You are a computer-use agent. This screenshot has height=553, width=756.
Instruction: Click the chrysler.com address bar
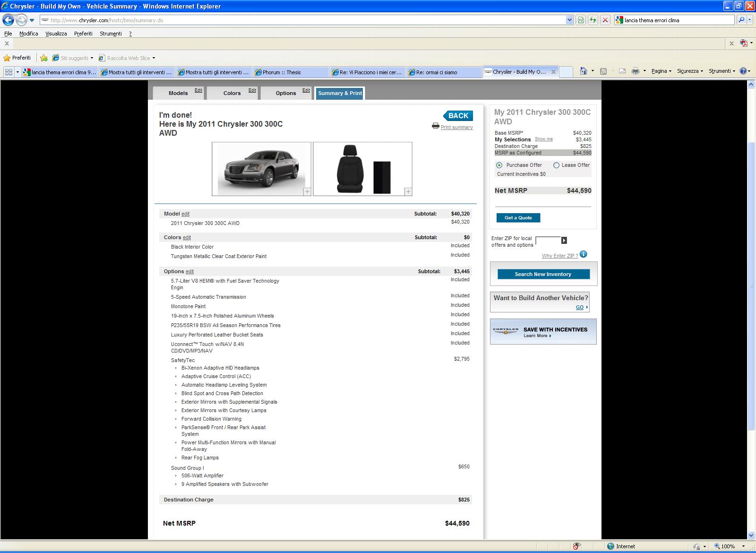(x=302, y=20)
